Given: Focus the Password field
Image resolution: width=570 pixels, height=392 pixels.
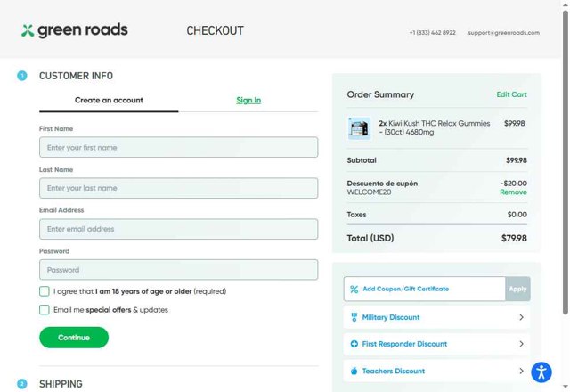Looking at the screenshot, I should coord(178,270).
